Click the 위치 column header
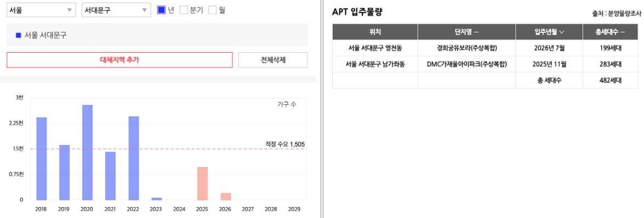Viewport: 644px width, 218px height. point(375,32)
